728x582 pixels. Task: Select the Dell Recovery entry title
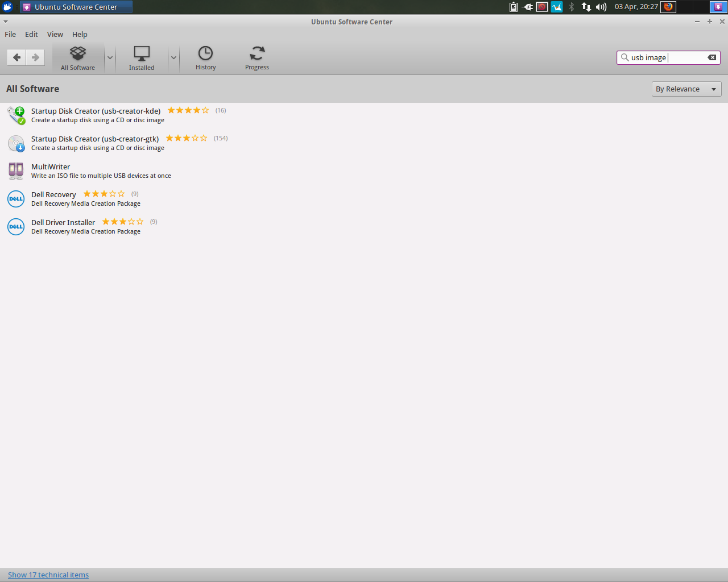[53, 194]
